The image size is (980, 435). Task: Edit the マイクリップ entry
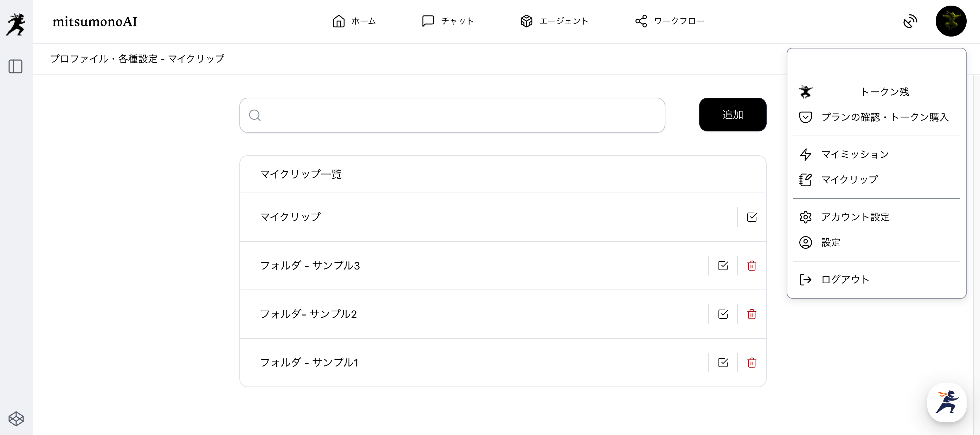pos(752,217)
